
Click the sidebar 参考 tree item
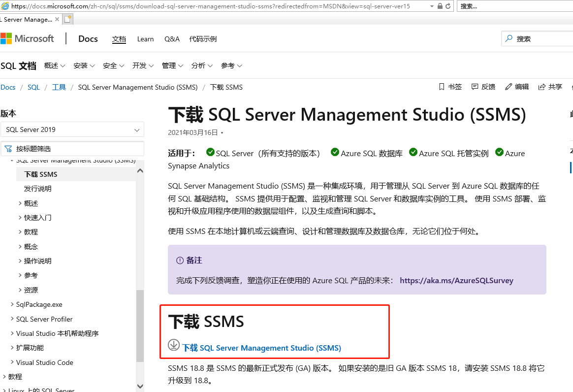pyautogui.click(x=31, y=275)
